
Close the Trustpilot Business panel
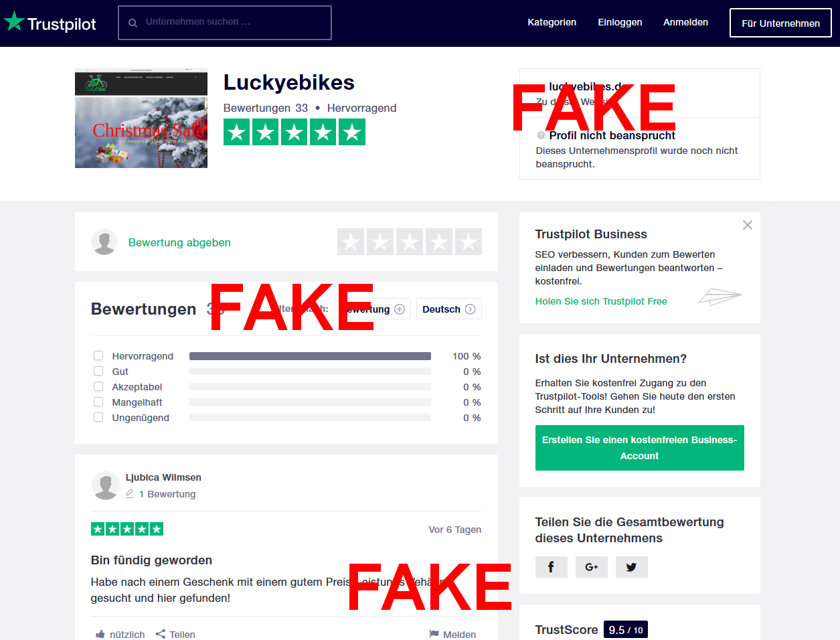point(748,225)
